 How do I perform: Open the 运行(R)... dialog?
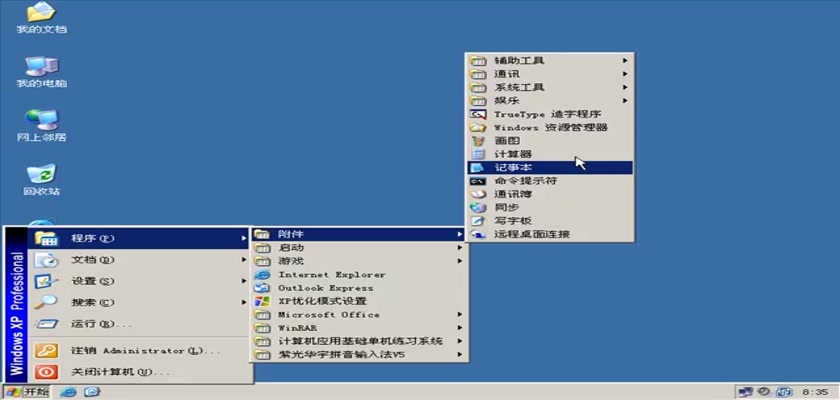pyautogui.click(x=139, y=324)
